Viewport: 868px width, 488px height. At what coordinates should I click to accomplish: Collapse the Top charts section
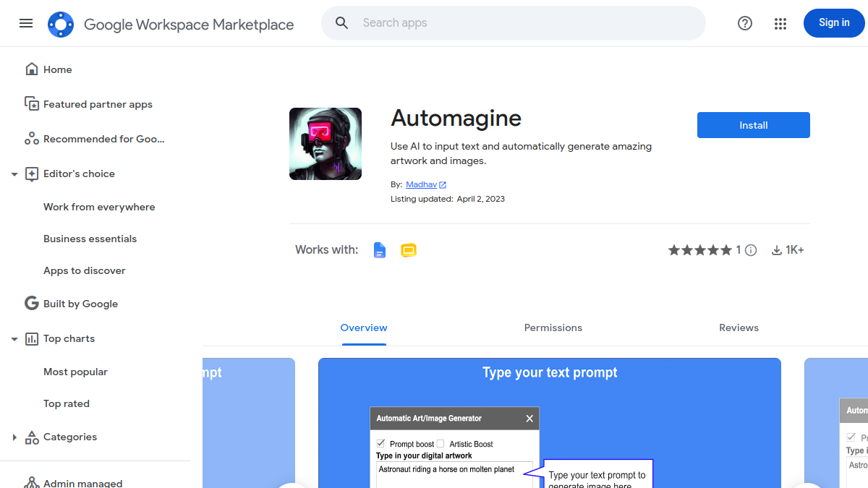click(x=14, y=339)
